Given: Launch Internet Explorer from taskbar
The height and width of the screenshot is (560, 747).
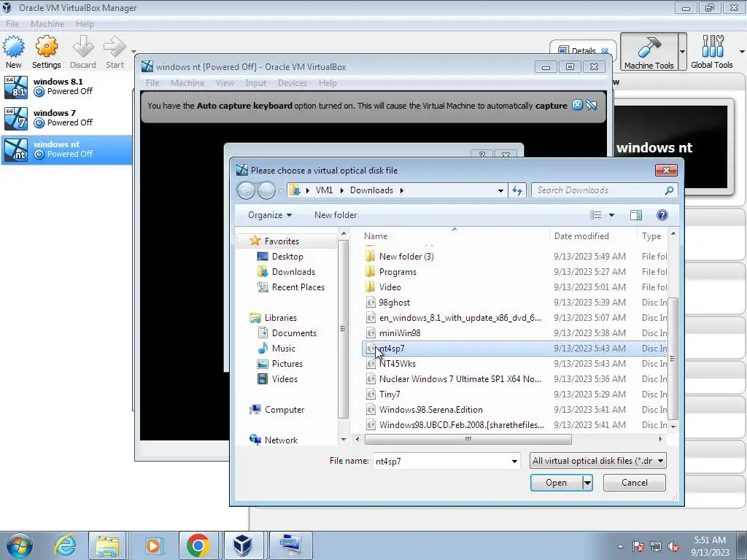Looking at the screenshot, I should [x=65, y=545].
